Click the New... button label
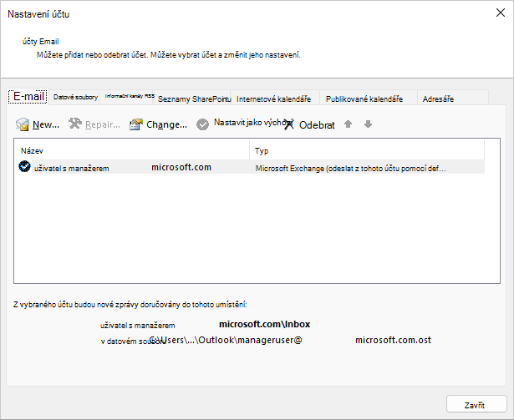The height and width of the screenshot is (420, 514). point(46,124)
